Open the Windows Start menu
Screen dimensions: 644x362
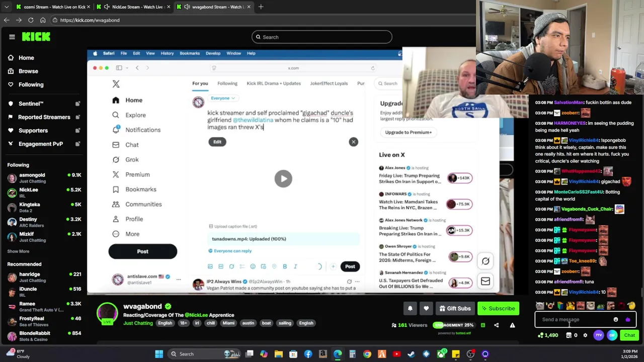click(159, 354)
